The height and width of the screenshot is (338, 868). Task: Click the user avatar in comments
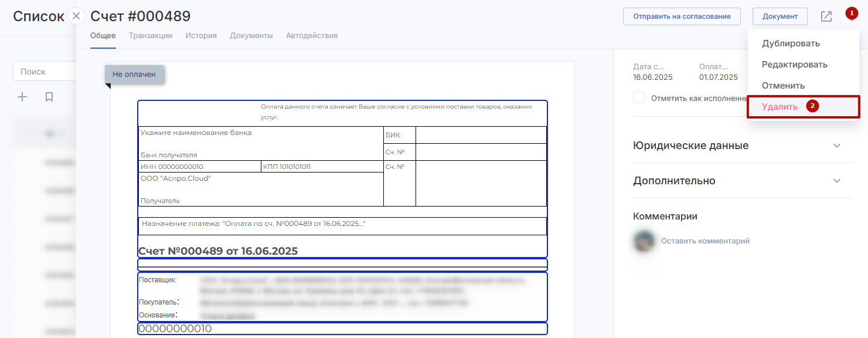pyautogui.click(x=644, y=241)
